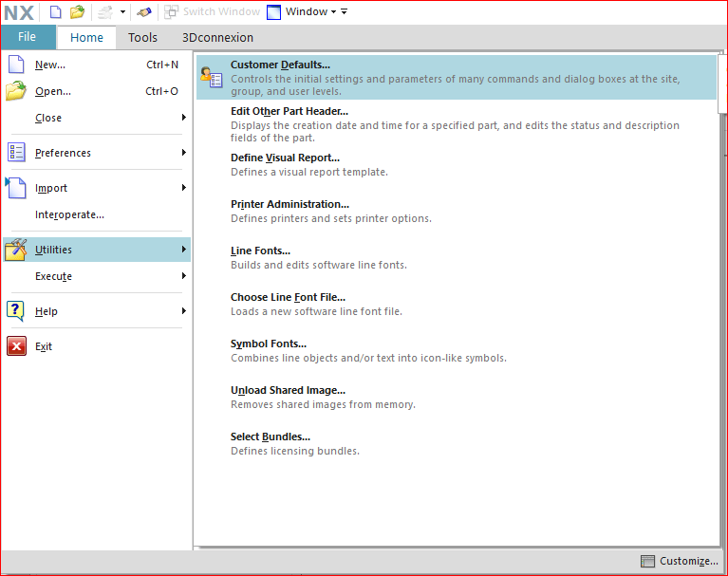Click the Open folder icon in quick access toolbar
The image size is (728, 576).
[77, 11]
